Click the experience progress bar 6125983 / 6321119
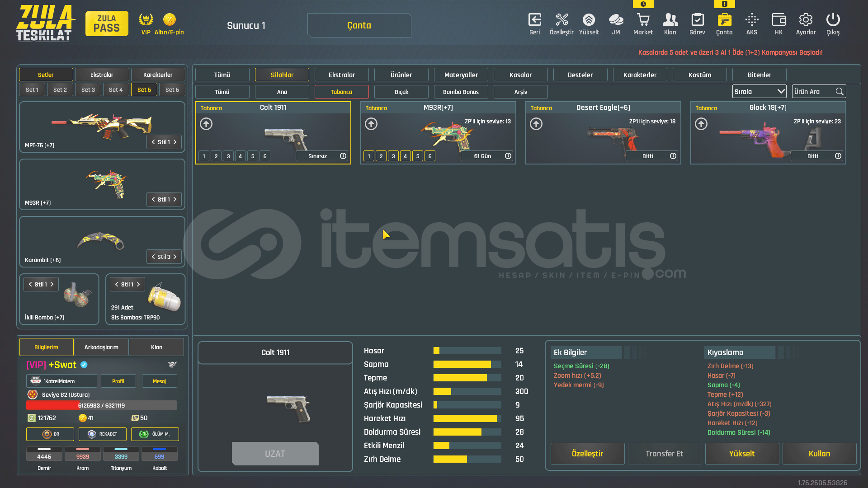The width and height of the screenshot is (868, 488). [102, 405]
